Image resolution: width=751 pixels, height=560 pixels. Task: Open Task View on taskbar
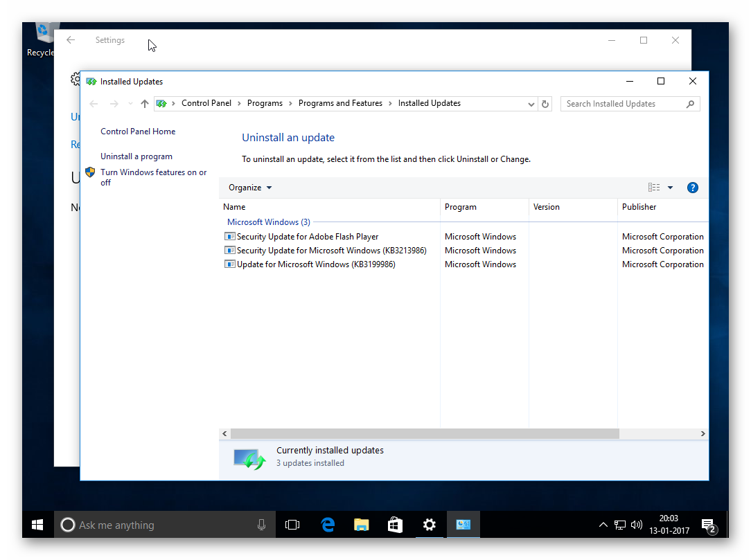click(x=292, y=525)
